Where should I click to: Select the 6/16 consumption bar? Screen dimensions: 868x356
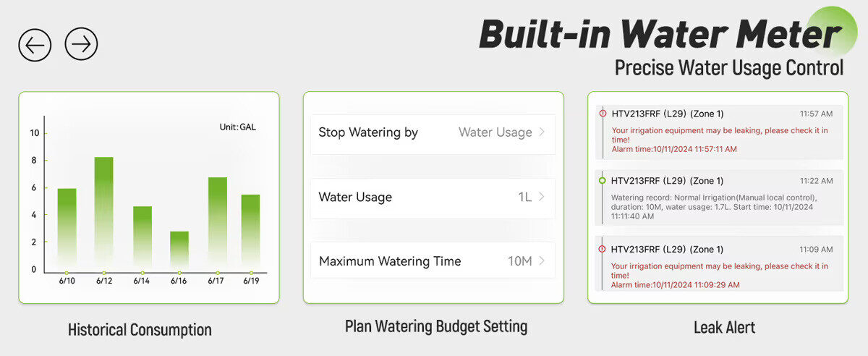(179, 250)
